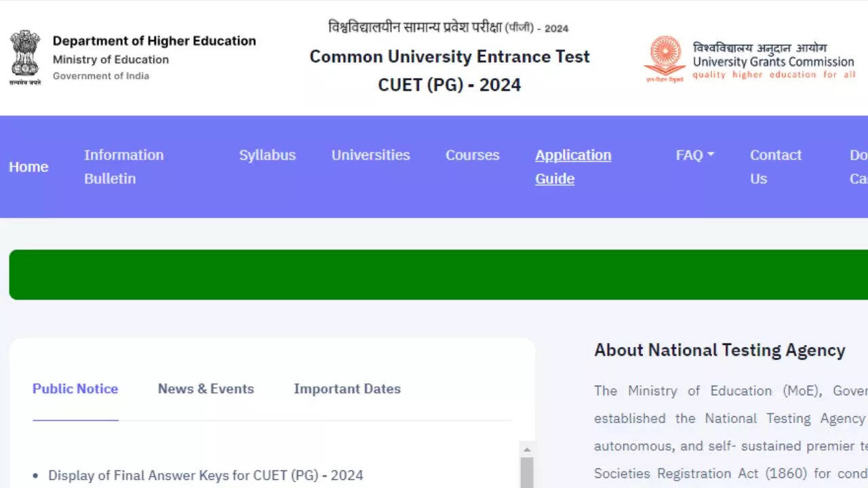The image size is (868, 488).
Task: Click the Common University Entrance Test title
Action: 450,56
